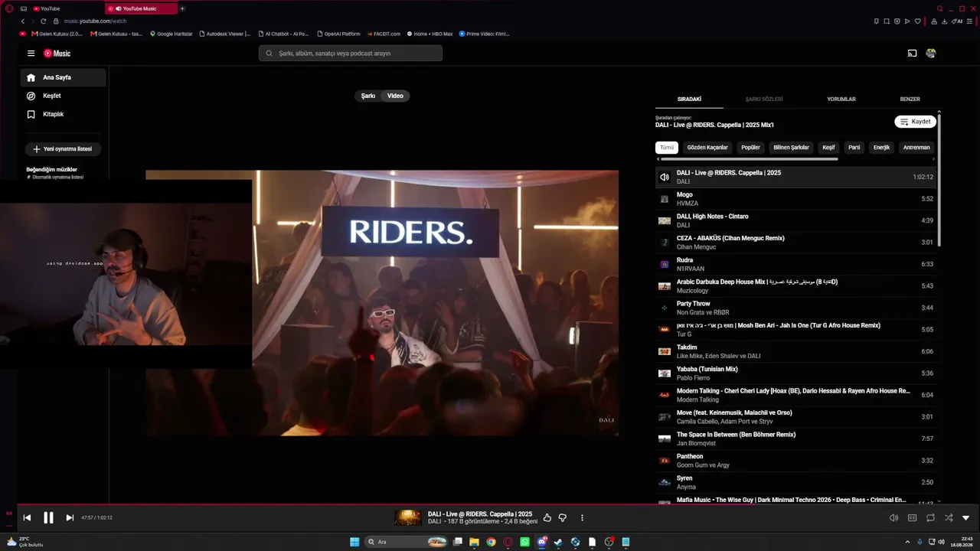Open Keşfet in the sidebar
Image resolution: width=980 pixels, height=551 pixels.
click(64, 96)
